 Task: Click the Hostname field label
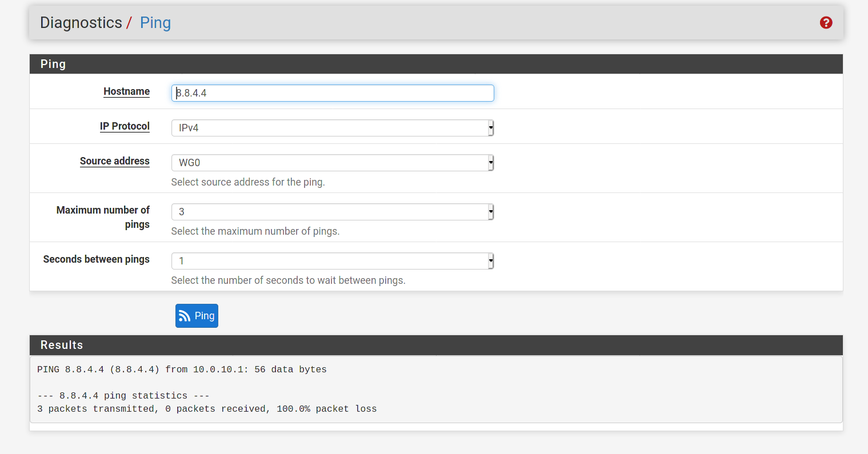pyautogui.click(x=126, y=91)
